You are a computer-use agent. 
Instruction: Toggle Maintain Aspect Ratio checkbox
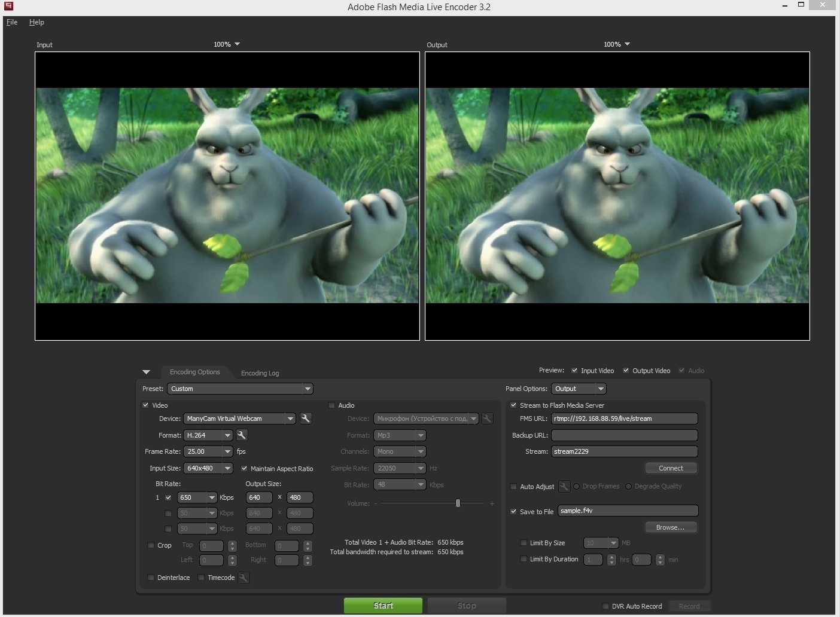click(x=244, y=469)
